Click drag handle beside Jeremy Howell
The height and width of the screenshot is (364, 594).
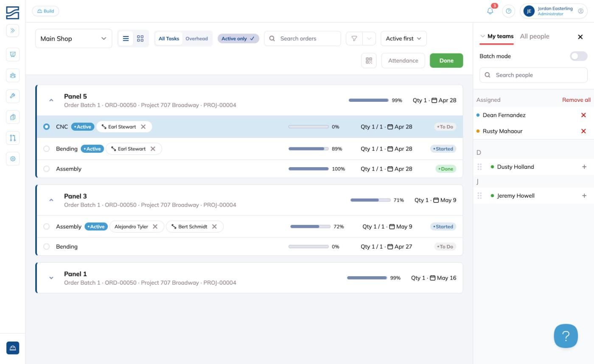coord(479,196)
